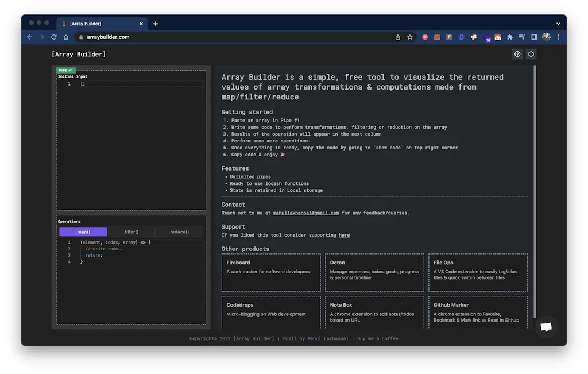Switch to the .reduce() operation tab
The width and height of the screenshot is (588, 374).
click(x=179, y=232)
